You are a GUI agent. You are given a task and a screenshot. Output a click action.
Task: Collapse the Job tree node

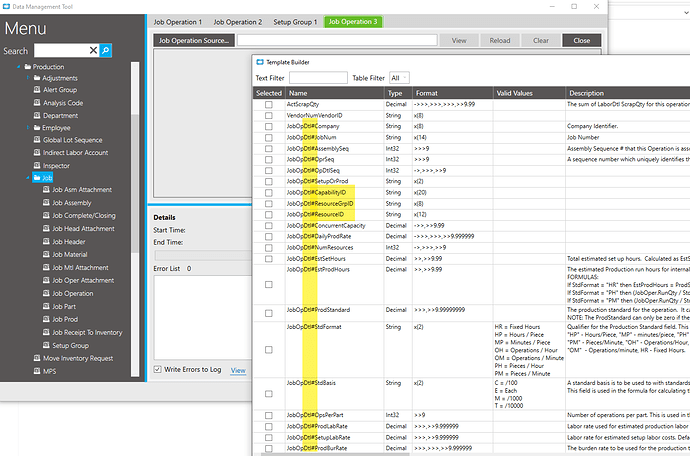coord(28,178)
